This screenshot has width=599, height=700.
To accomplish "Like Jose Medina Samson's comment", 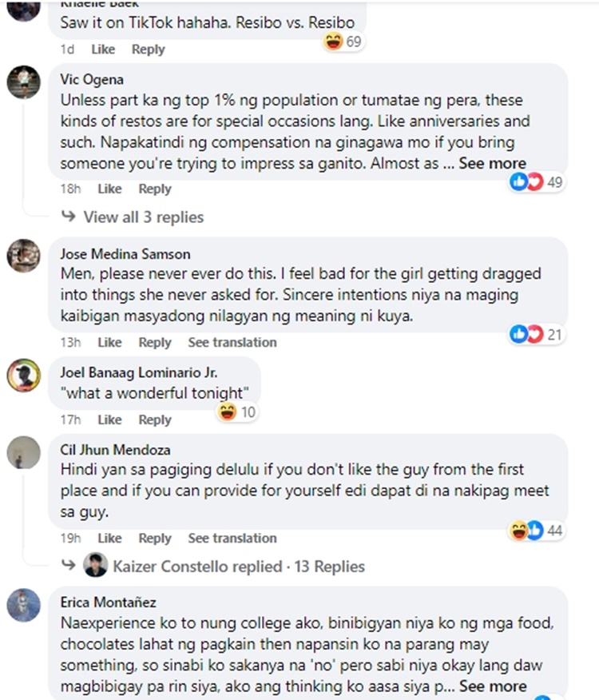I will (x=109, y=342).
